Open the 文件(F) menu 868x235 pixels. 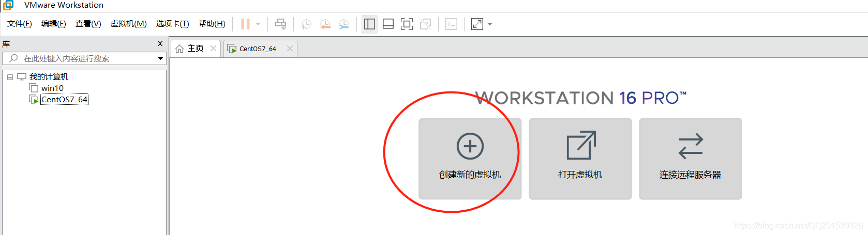tap(20, 24)
